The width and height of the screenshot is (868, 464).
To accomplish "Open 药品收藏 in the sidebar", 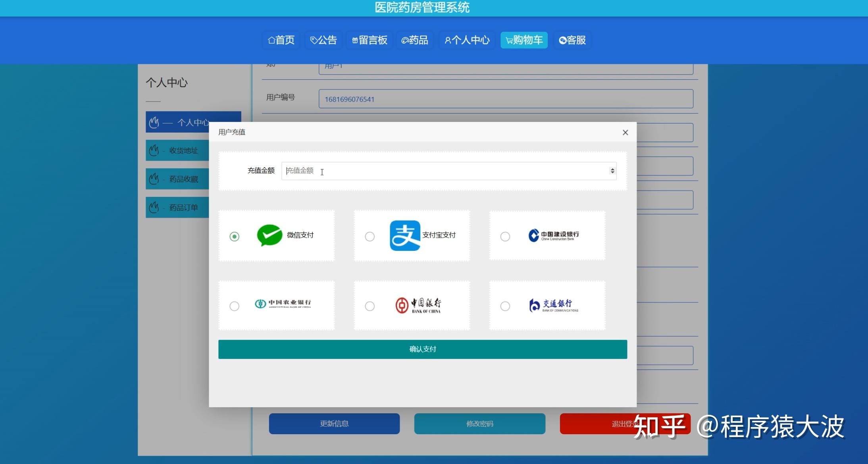I will [183, 179].
